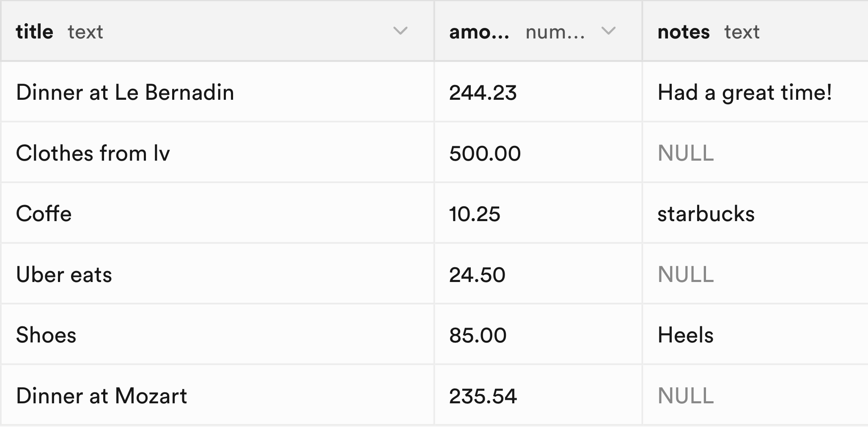Click the NULL note for 'Dinner at Mozart'
This screenshot has height=427, width=868.
(x=686, y=396)
